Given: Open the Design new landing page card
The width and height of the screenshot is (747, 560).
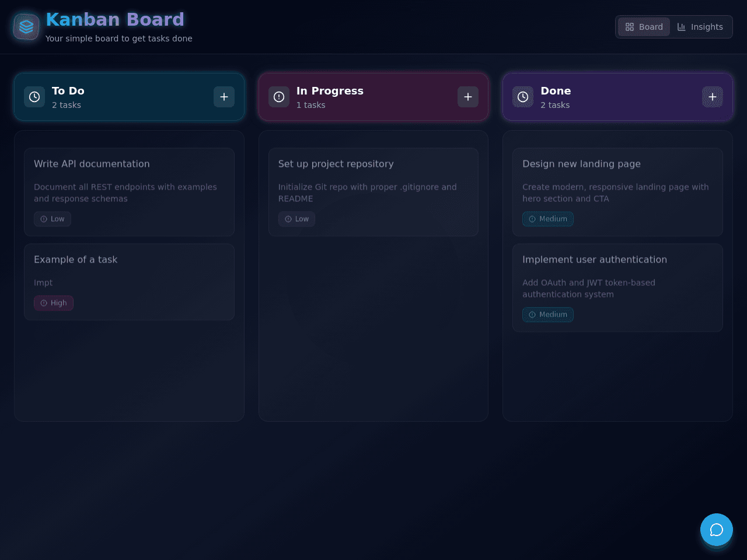Looking at the screenshot, I should [617, 192].
